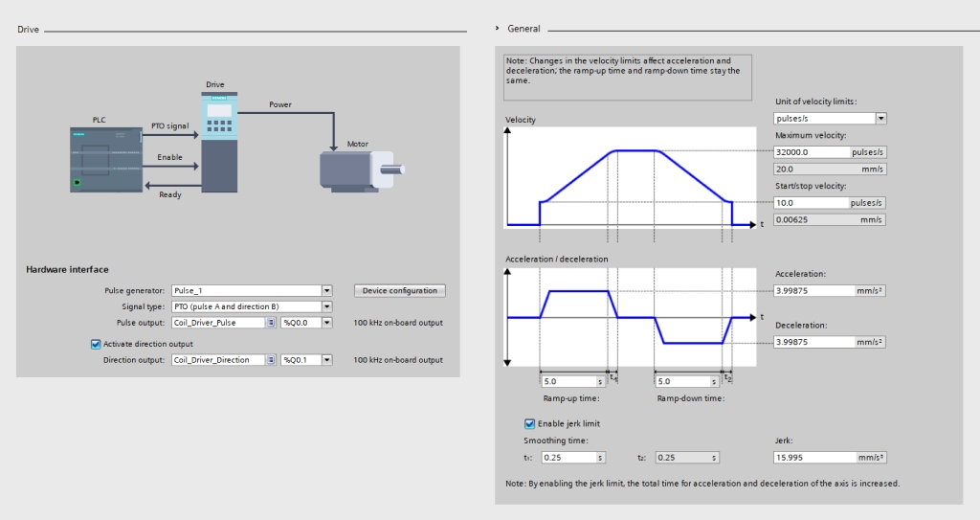Click the Drive module image
This screenshot has height=520, width=980.
tap(219, 142)
